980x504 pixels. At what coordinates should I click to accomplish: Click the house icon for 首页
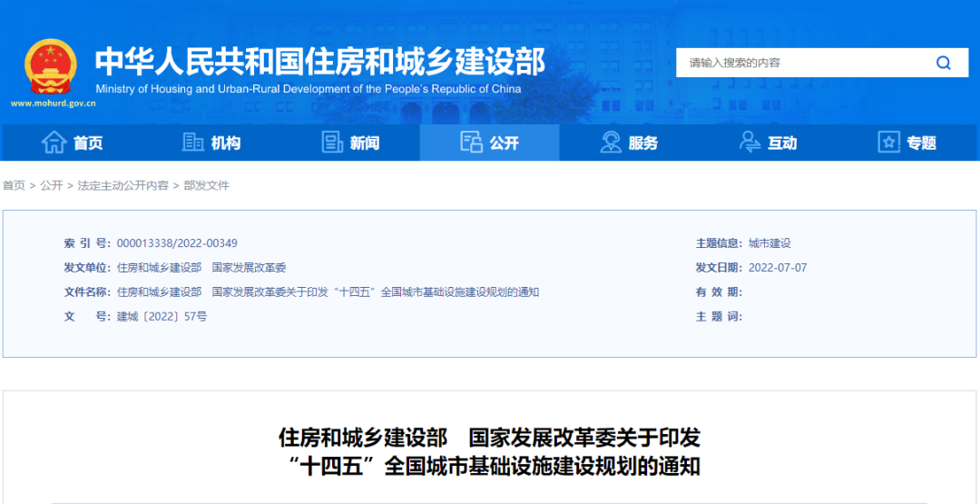54,143
